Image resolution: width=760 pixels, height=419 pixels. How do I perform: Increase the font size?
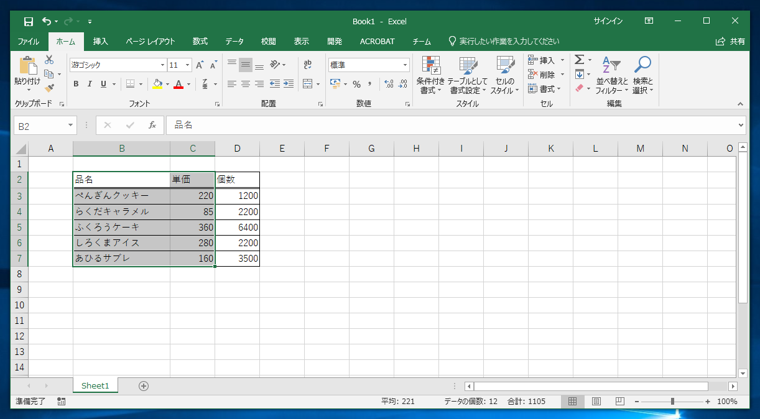[x=200, y=64]
